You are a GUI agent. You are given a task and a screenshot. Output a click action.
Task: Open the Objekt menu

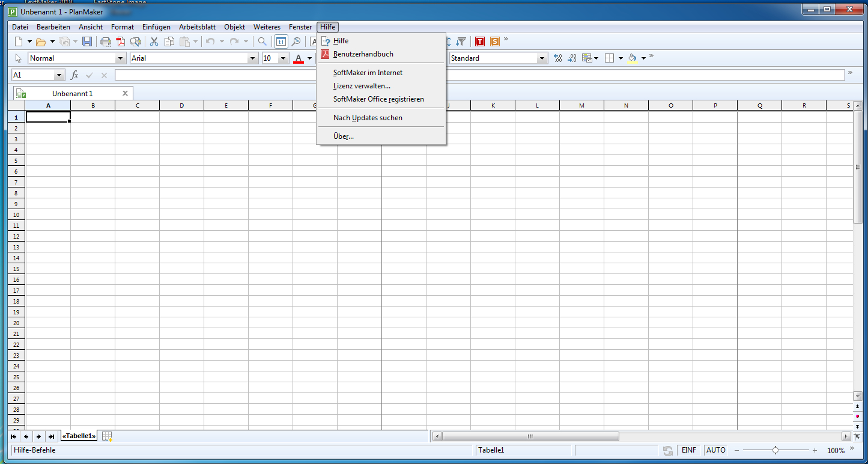click(x=235, y=27)
